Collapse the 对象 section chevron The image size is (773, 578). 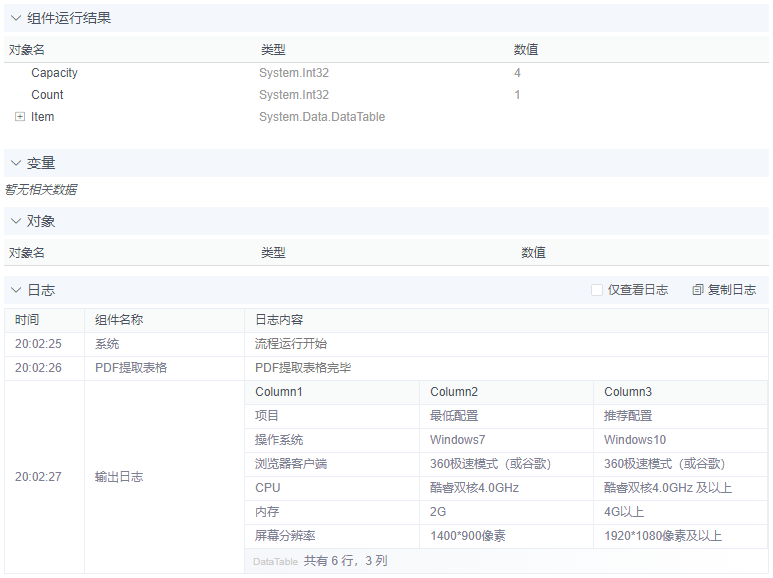[16, 221]
